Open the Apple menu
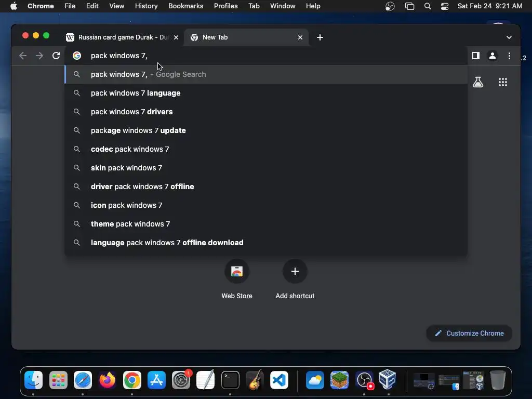The height and width of the screenshot is (399, 532). pos(14,6)
